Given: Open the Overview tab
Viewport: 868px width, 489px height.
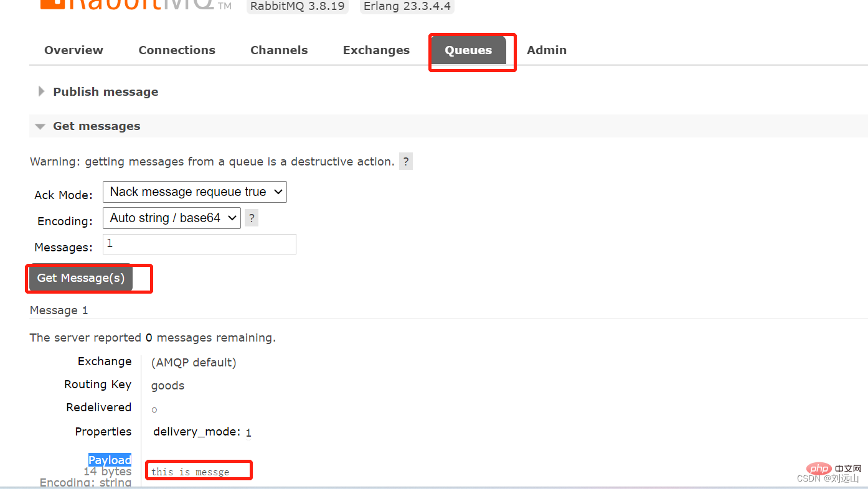Looking at the screenshot, I should tap(73, 50).
